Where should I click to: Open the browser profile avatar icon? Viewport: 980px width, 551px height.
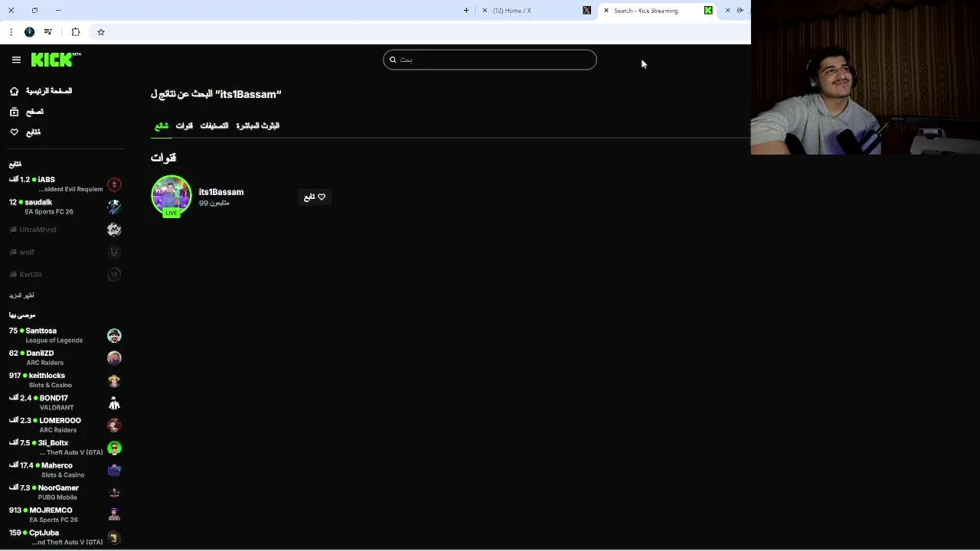click(29, 32)
